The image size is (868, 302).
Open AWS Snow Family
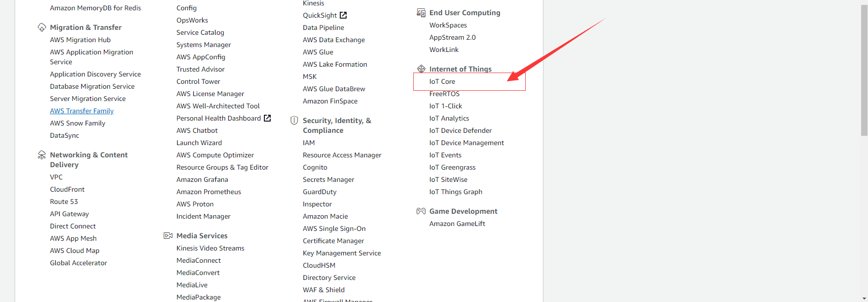tap(77, 123)
